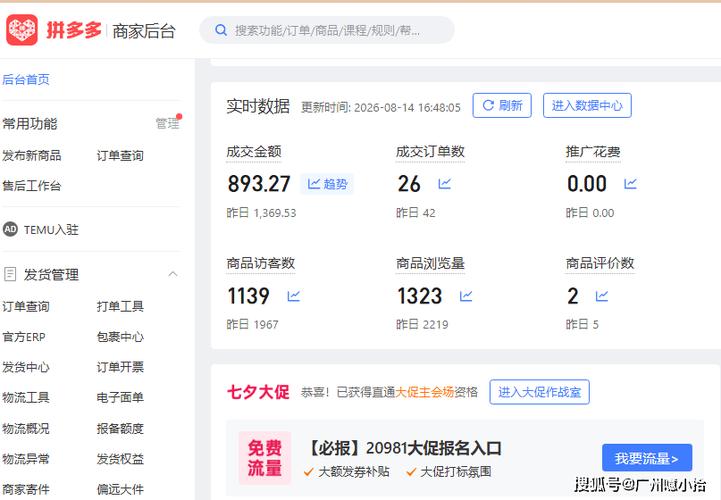Open trend chart icon for 成交订单数
This screenshot has width=721, height=500.
pos(445,184)
